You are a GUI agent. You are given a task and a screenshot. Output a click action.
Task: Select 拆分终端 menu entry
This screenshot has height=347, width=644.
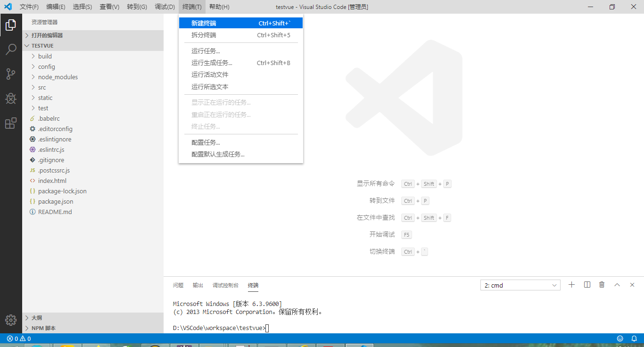tap(241, 35)
